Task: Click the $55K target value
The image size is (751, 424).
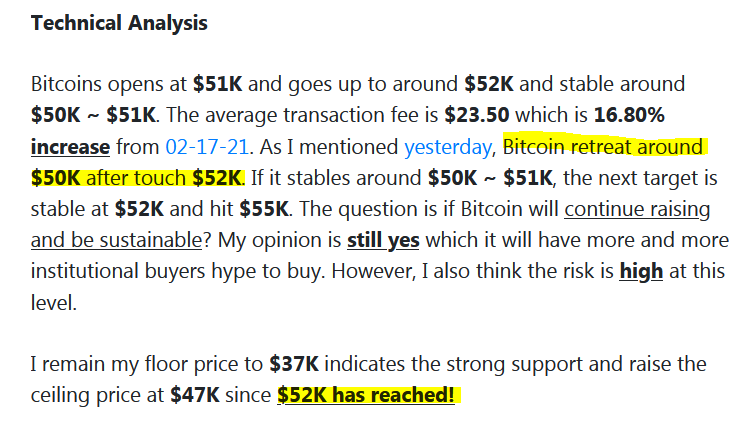Action: (264, 209)
